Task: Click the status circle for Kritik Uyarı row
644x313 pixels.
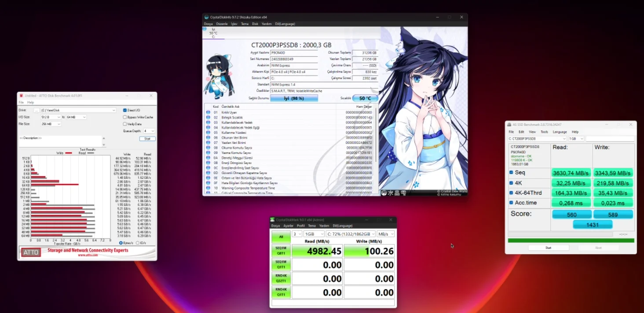Action: (208, 113)
